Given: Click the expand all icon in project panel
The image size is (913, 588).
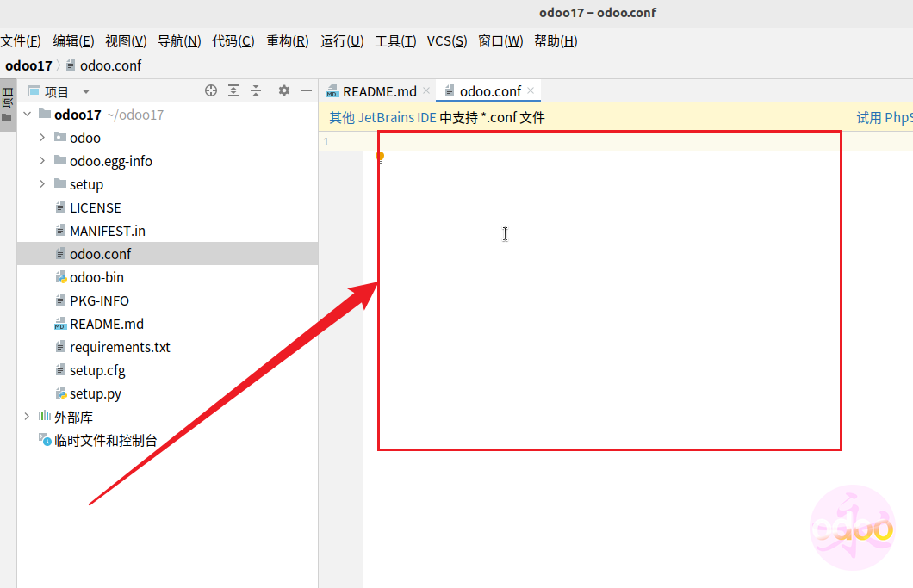Looking at the screenshot, I should coord(233,90).
